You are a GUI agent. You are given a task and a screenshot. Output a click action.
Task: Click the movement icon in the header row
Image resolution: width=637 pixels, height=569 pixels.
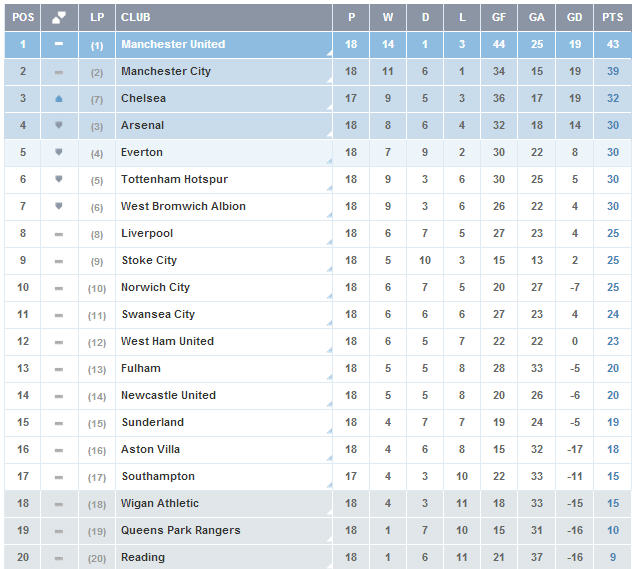pos(59,18)
